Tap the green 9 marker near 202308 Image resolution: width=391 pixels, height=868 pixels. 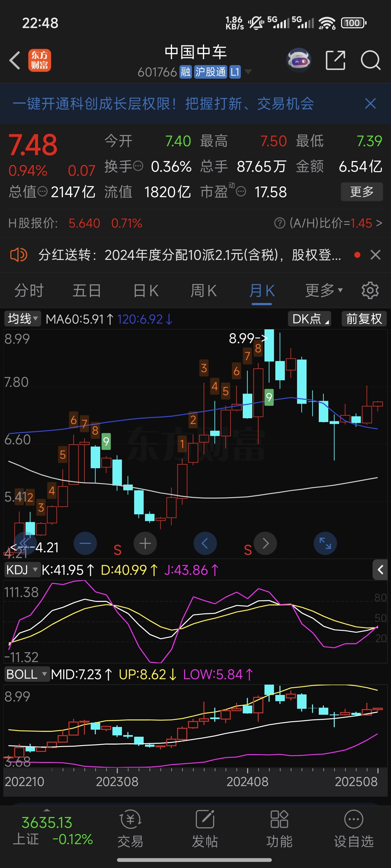(106, 441)
